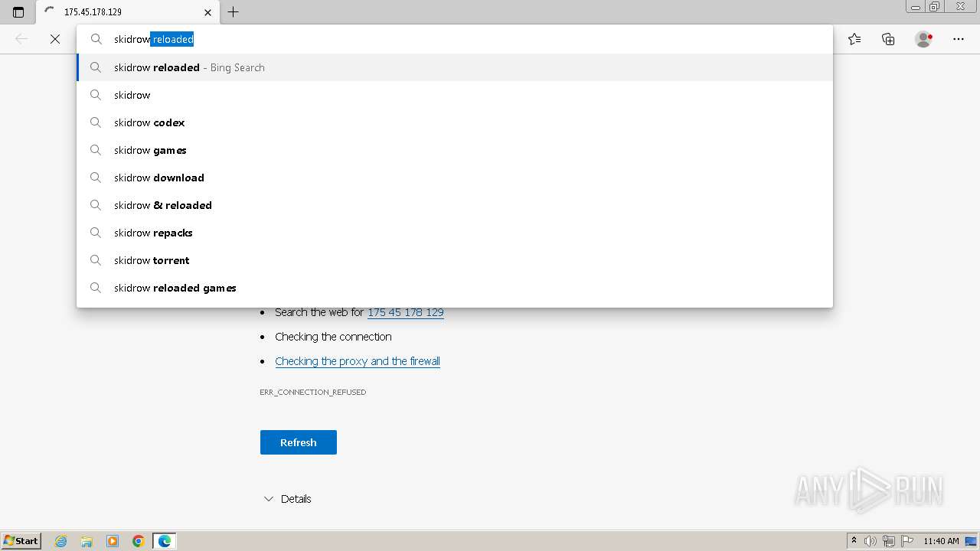Select the 'skidrow & reloaded' suggestion
The image size is (980, 551).
[455, 205]
